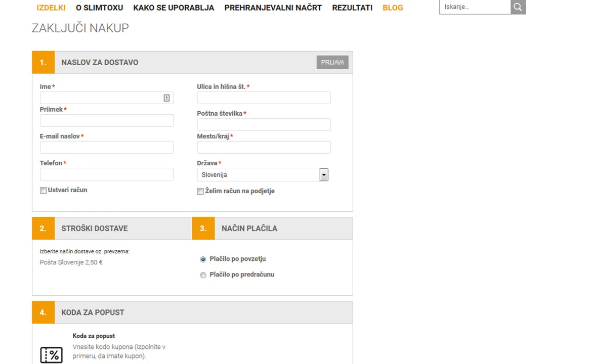Click the Ulica in hišna št. field

pos(264,98)
